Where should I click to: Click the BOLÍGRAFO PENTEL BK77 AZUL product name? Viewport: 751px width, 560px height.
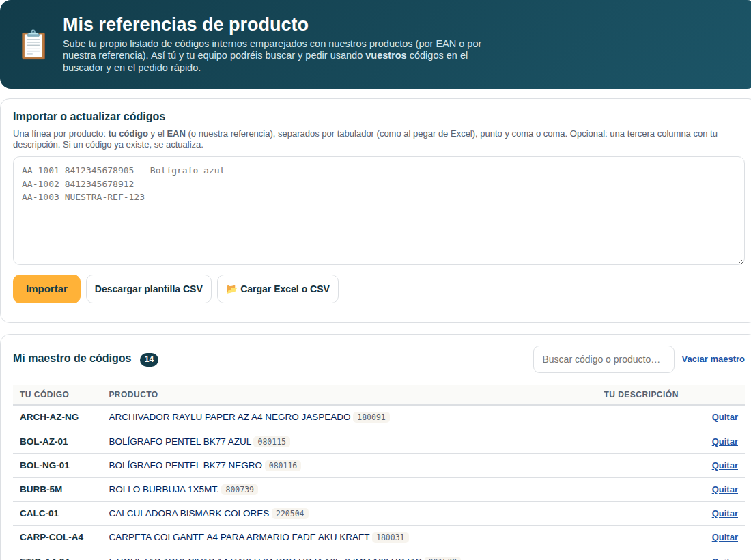click(x=180, y=442)
